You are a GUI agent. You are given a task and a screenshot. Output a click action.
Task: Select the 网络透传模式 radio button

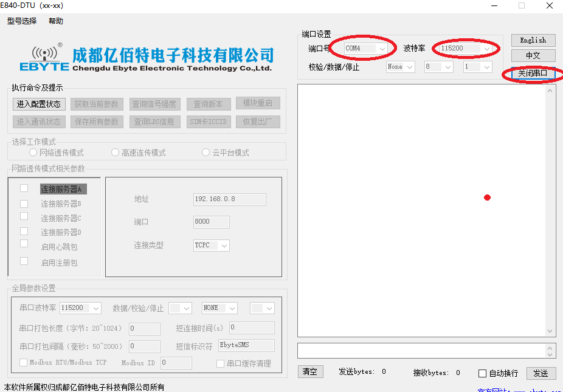click(32, 152)
